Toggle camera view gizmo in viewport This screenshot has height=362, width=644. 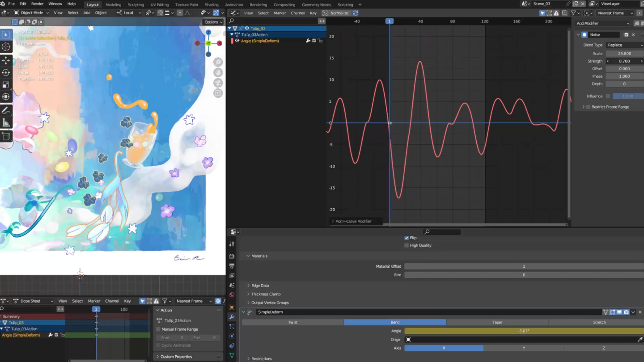click(218, 83)
